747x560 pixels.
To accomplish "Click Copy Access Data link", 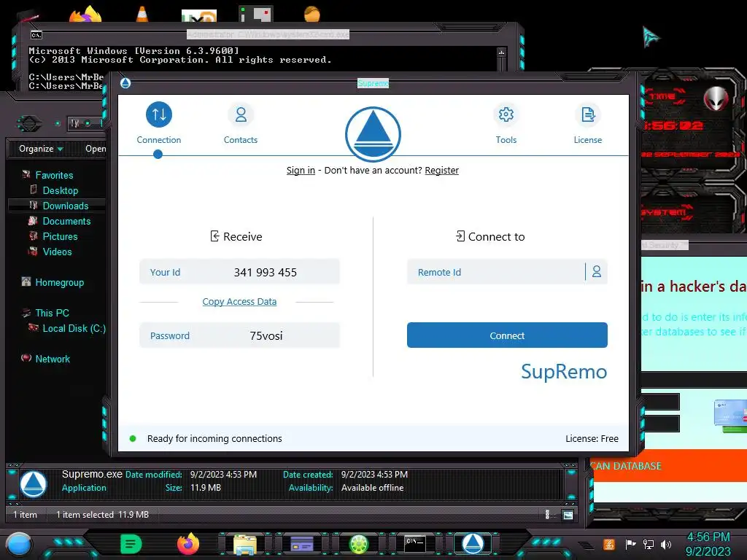I will pos(239,301).
